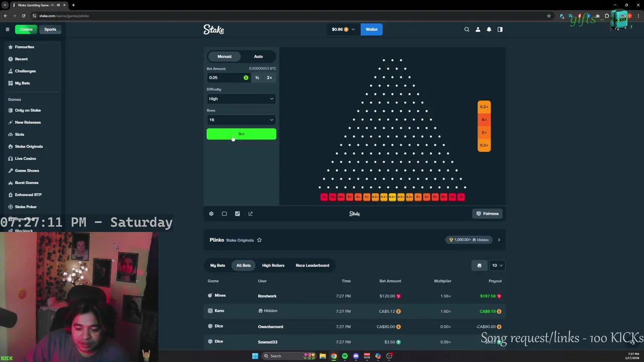This screenshot has width=644, height=362.
Task: Open the Wallet button
Action: (372, 29)
